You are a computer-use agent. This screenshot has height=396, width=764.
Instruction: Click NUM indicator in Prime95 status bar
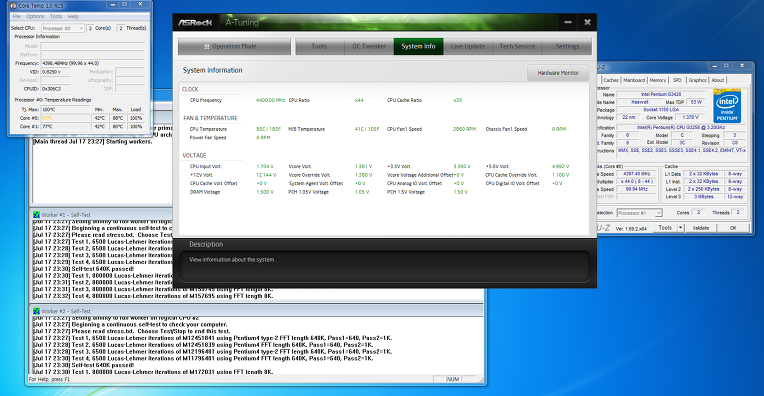[x=453, y=379]
